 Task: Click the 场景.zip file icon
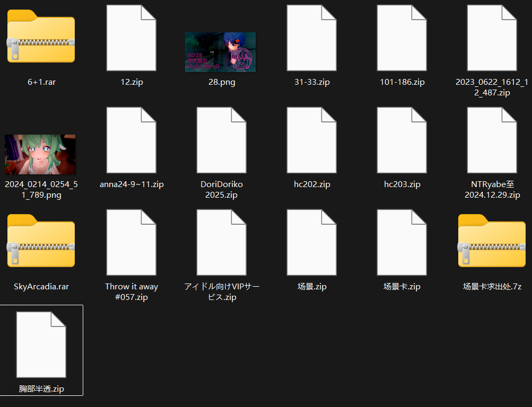pos(312,242)
